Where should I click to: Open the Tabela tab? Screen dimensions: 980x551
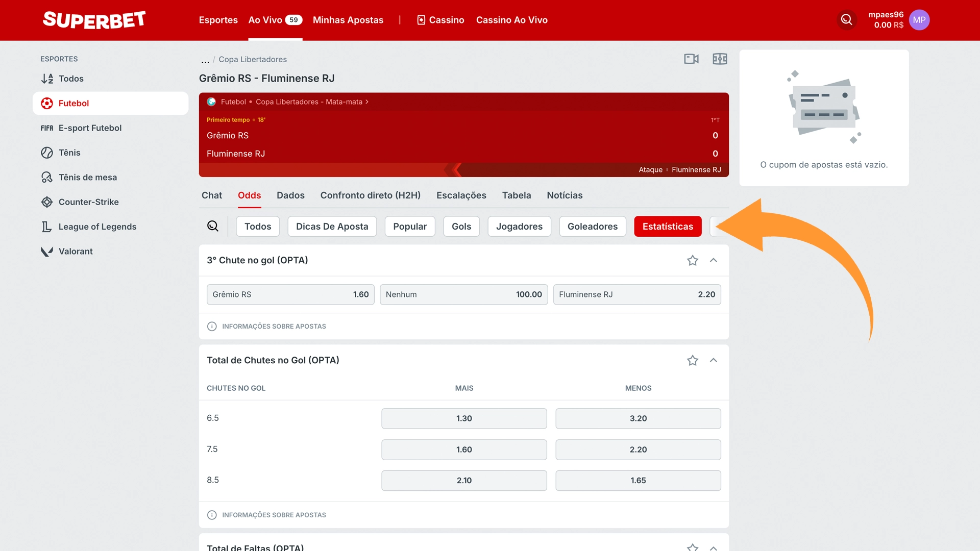(x=516, y=195)
